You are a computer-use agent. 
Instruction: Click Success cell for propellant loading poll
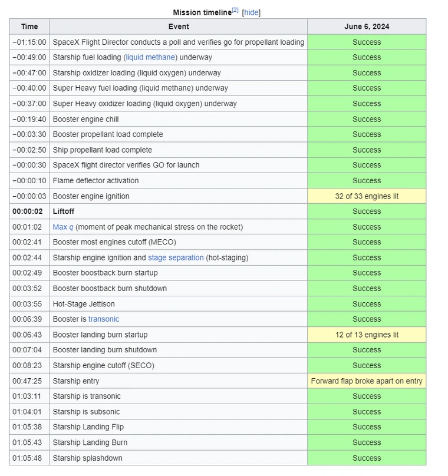(x=367, y=42)
